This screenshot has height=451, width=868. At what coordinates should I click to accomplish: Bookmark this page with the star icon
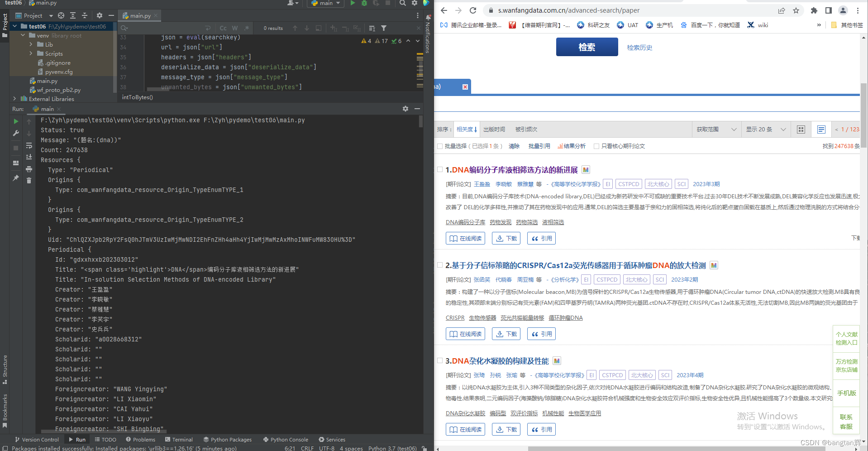click(x=796, y=10)
